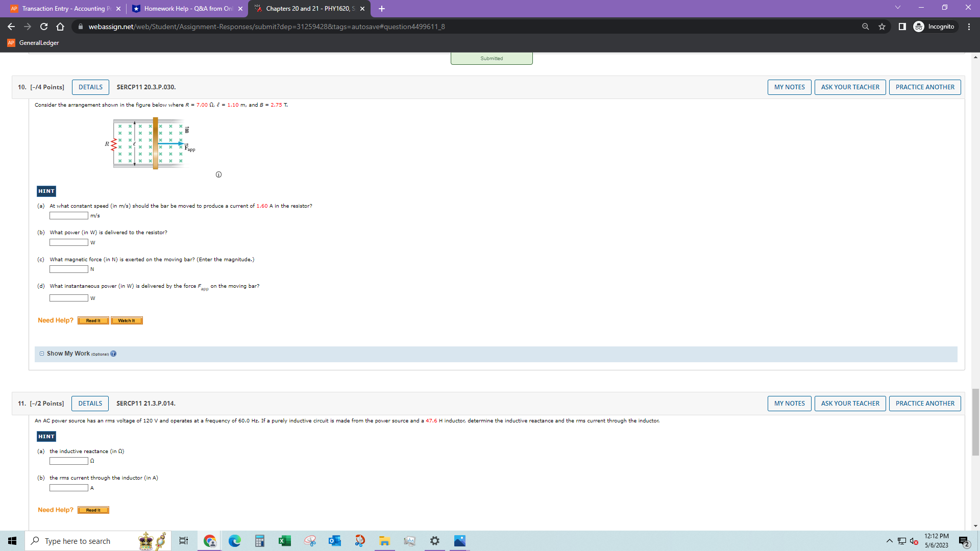This screenshot has width=980, height=551.
Task: Open Outlook from the taskbar
Action: click(x=334, y=541)
